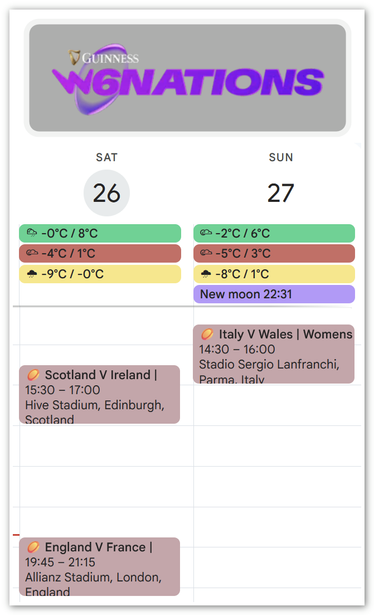Open Sunday's -5°C / 3°C red forecast entry

pyautogui.click(x=274, y=253)
